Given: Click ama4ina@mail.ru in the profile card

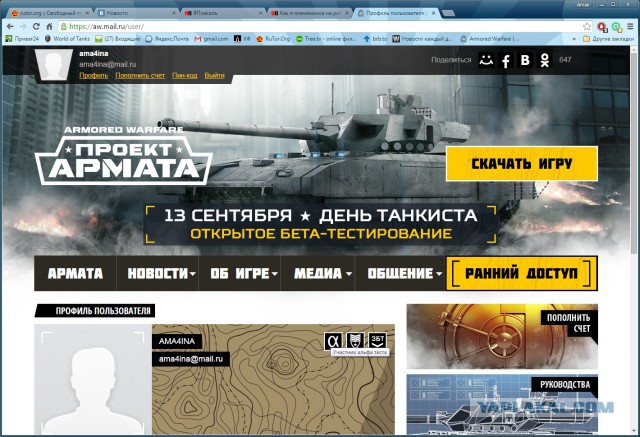Looking at the screenshot, I should point(191,359).
